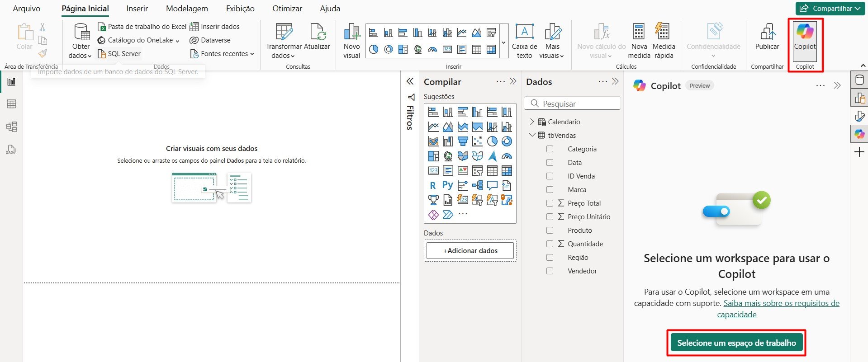Viewport: 868px width, 362px height.
Task: Select Q&A speech bubble visual
Action: point(492,185)
